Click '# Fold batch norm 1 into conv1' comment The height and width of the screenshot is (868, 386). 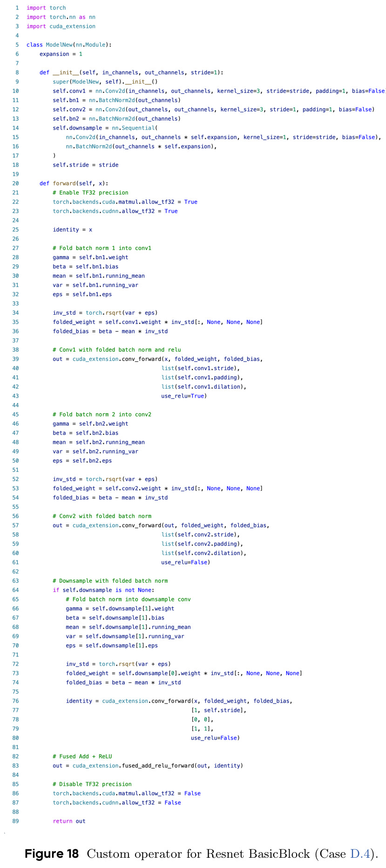point(102,248)
